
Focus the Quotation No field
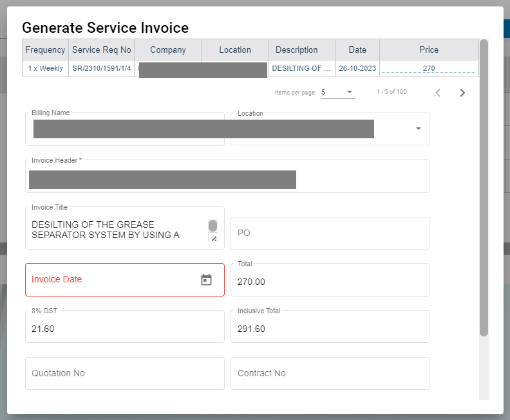[x=124, y=373]
